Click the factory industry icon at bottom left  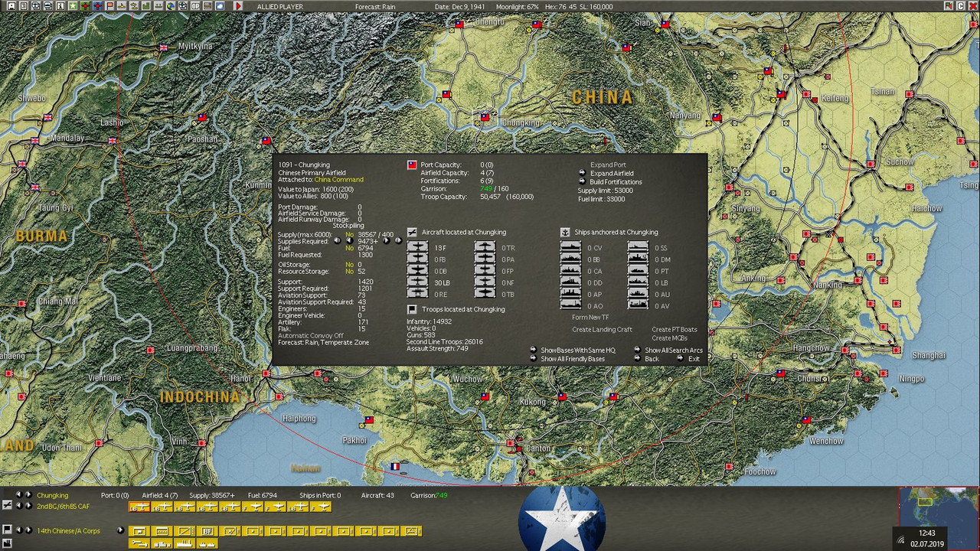tap(7, 543)
